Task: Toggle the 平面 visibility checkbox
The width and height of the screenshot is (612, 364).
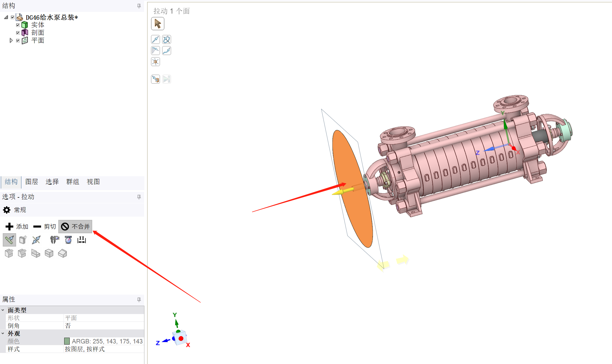Action: [x=18, y=41]
